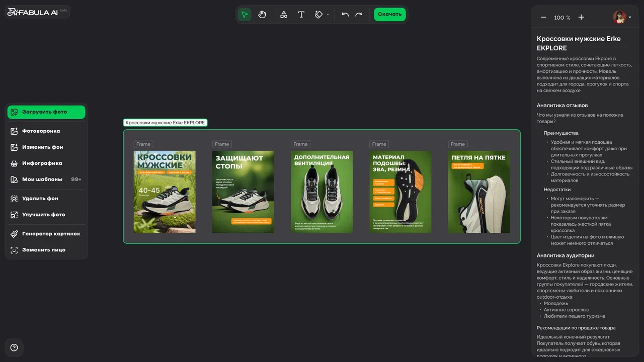
Task: Select the Text tool
Action: 301,15
